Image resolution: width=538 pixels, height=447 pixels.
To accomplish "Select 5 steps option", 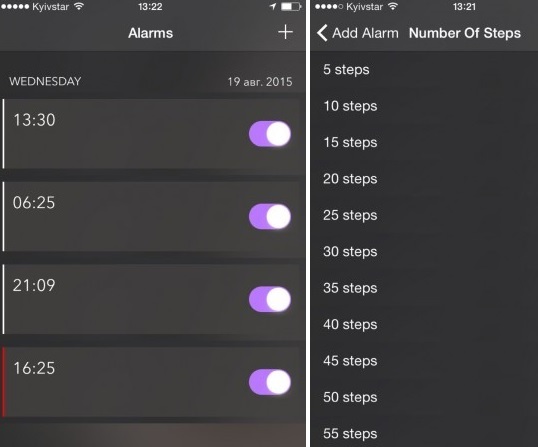I will click(424, 70).
